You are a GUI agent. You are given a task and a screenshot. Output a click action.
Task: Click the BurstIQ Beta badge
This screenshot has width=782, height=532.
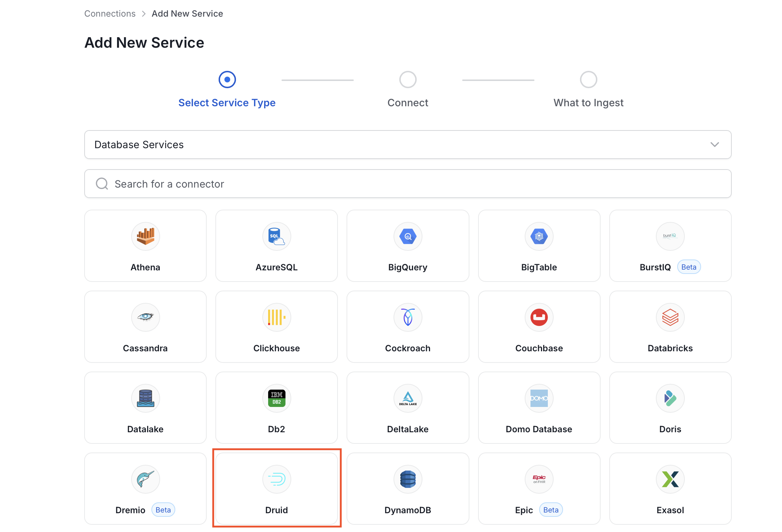pos(689,267)
